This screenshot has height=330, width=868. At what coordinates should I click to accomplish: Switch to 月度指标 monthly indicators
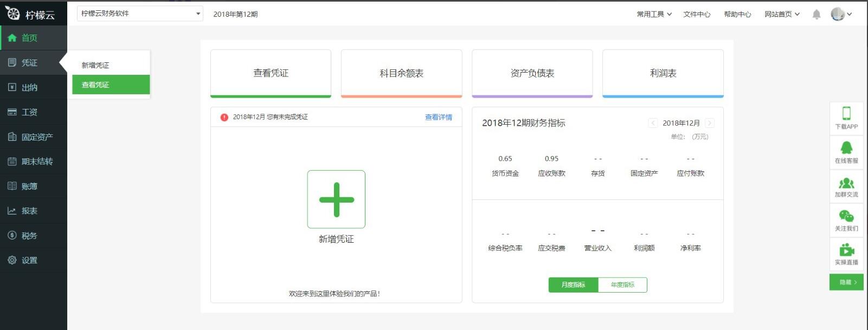pos(573,285)
